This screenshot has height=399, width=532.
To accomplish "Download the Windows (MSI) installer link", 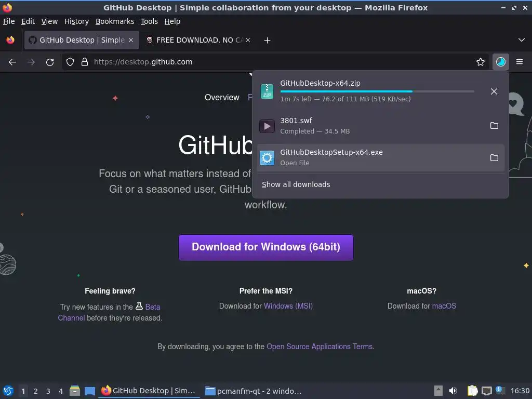I will coord(288,306).
